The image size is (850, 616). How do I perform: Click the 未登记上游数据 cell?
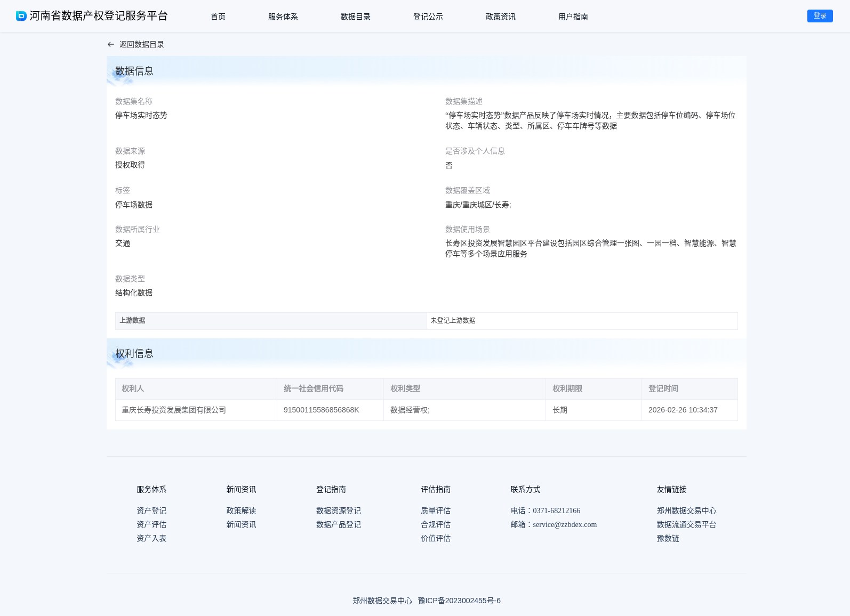tap(582, 321)
